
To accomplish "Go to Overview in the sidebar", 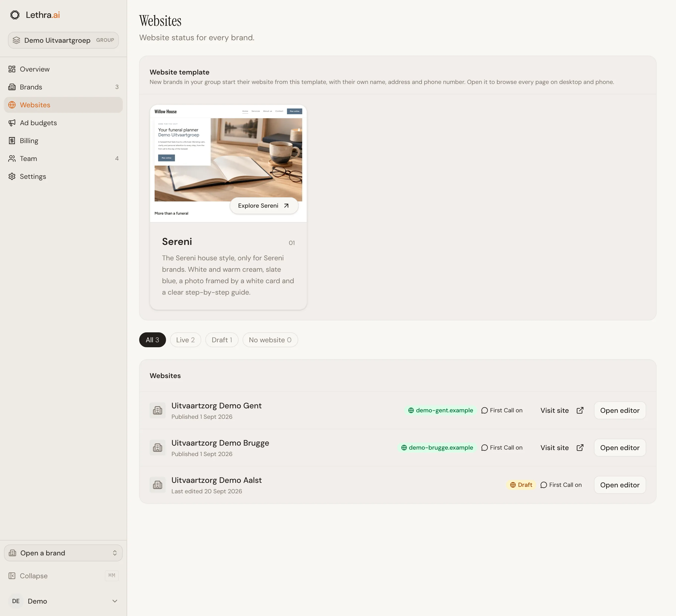I will [x=63, y=69].
